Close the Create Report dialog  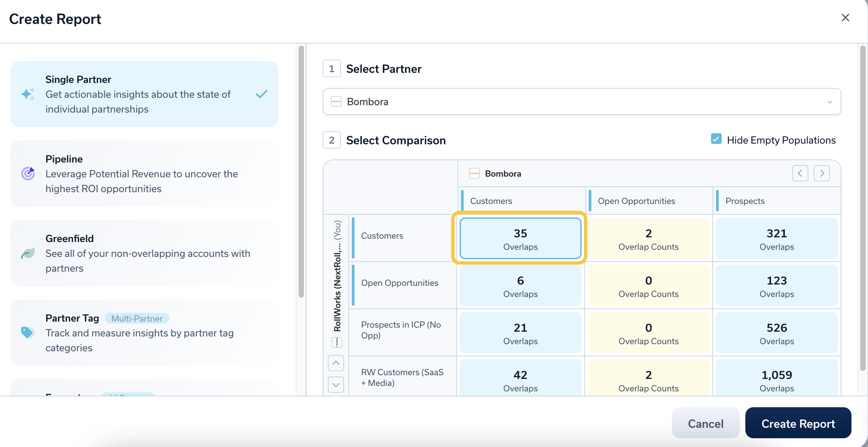[845, 18]
